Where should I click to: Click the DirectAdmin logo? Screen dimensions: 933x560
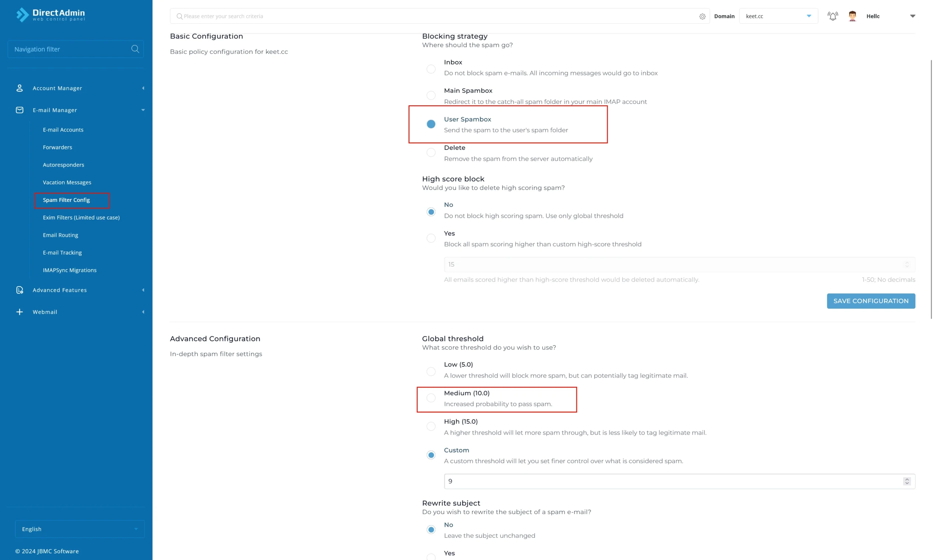pyautogui.click(x=51, y=15)
